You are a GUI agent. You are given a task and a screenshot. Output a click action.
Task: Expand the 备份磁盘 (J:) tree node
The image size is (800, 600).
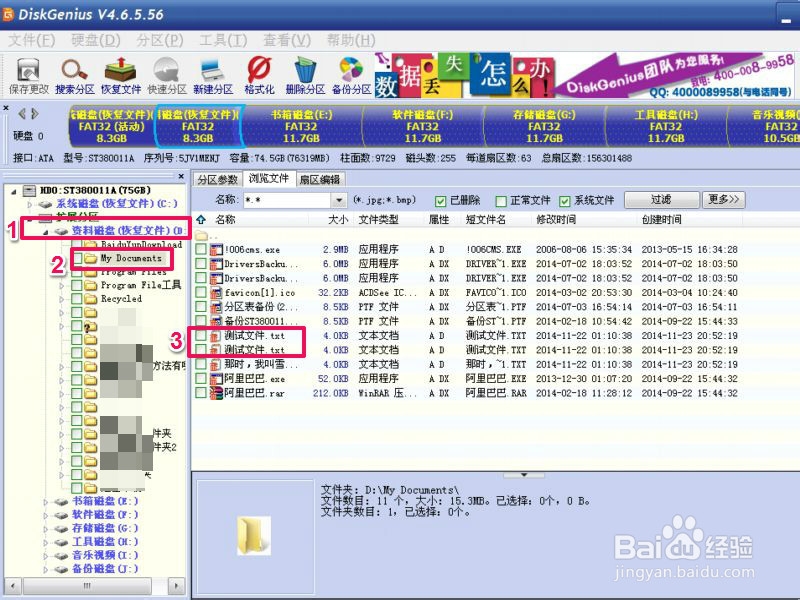[45, 569]
